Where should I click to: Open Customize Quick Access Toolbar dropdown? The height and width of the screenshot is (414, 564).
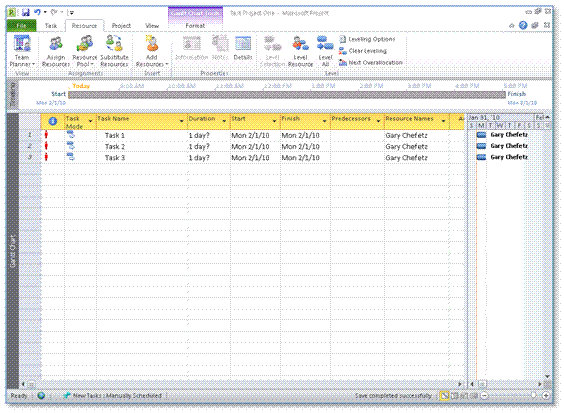[x=72, y=13]
